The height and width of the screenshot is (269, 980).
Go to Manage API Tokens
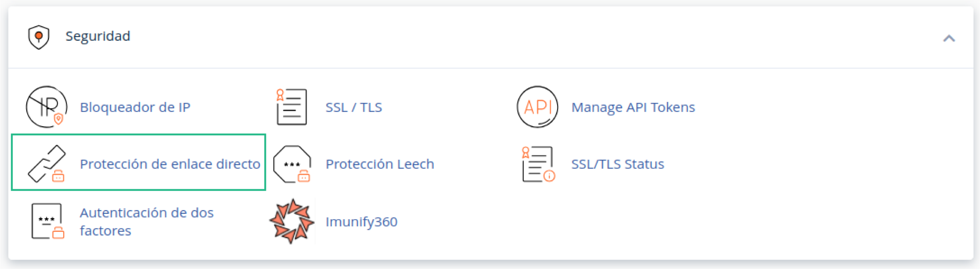tap(633, 107)
